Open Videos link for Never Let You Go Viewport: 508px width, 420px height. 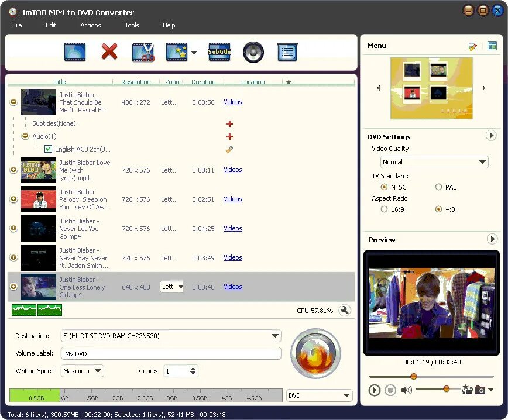(233, 228)
